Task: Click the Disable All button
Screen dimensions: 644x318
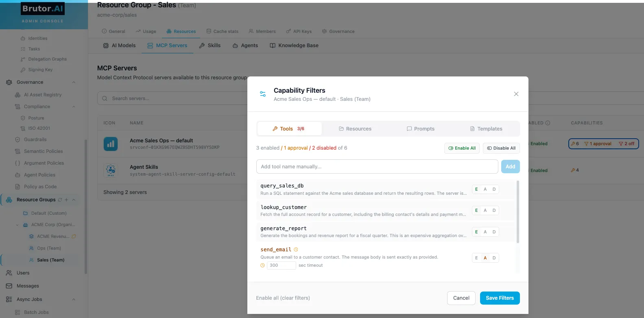Action: pos(501,148)
